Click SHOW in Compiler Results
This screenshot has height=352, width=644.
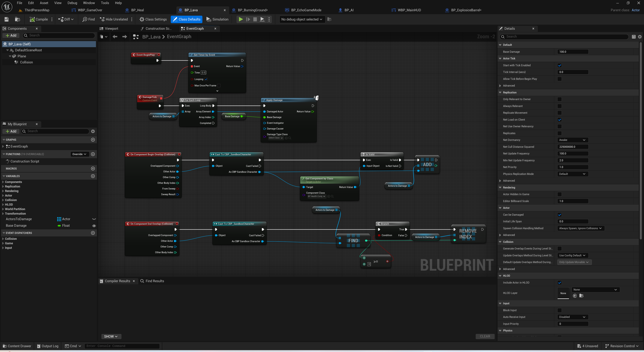point(111,337)
